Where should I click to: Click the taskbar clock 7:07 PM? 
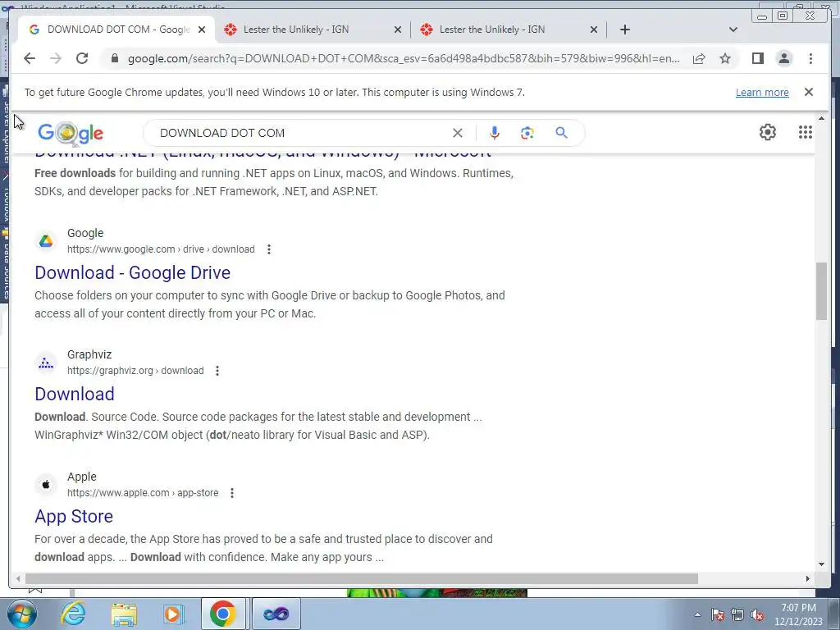click(798, 614)
